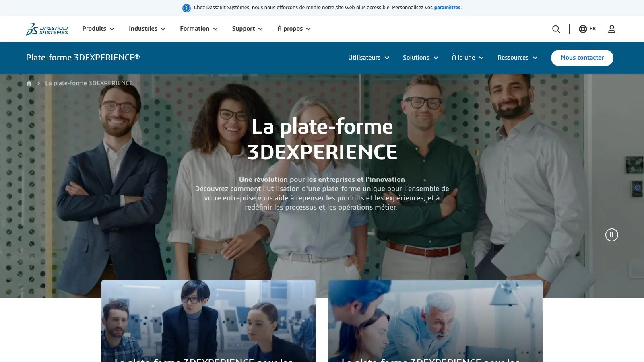This screenshot has height=362, width=644.
Task: Click the La plate-forme 3DEXPERIENCE hero heading
Action: coord(322,139)
